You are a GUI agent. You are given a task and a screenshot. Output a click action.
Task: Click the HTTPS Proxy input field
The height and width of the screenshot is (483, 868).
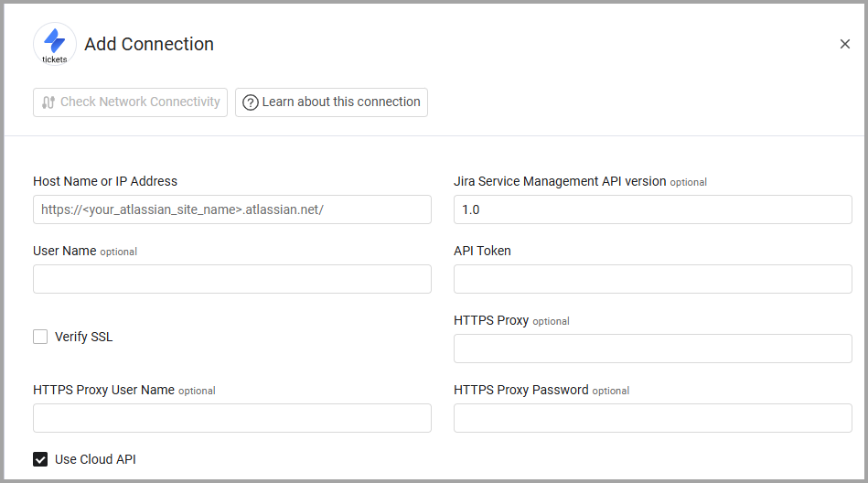coord(652,349)
